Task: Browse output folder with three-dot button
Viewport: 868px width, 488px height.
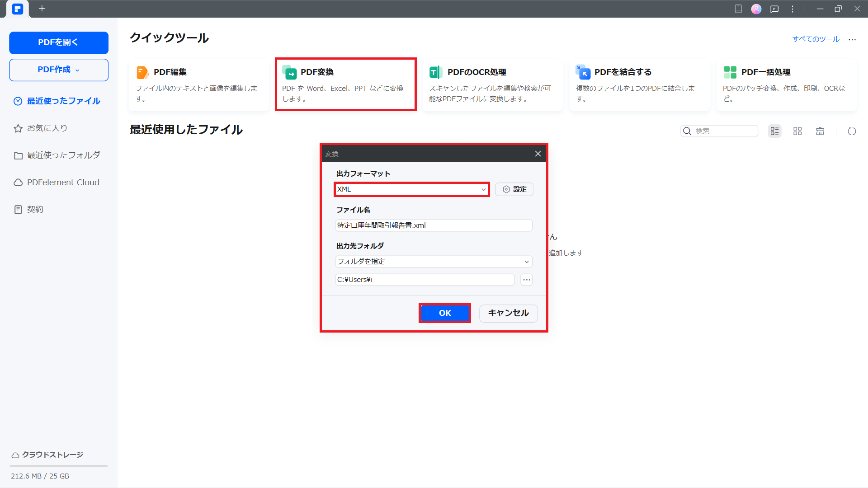Action: tap(527, 280)
